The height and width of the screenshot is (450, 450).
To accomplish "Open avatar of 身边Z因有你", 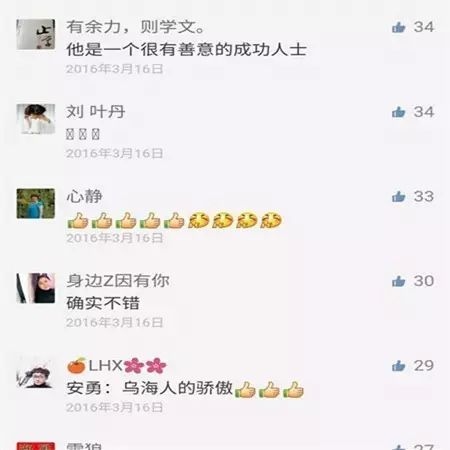I will (x=36, y=288).
